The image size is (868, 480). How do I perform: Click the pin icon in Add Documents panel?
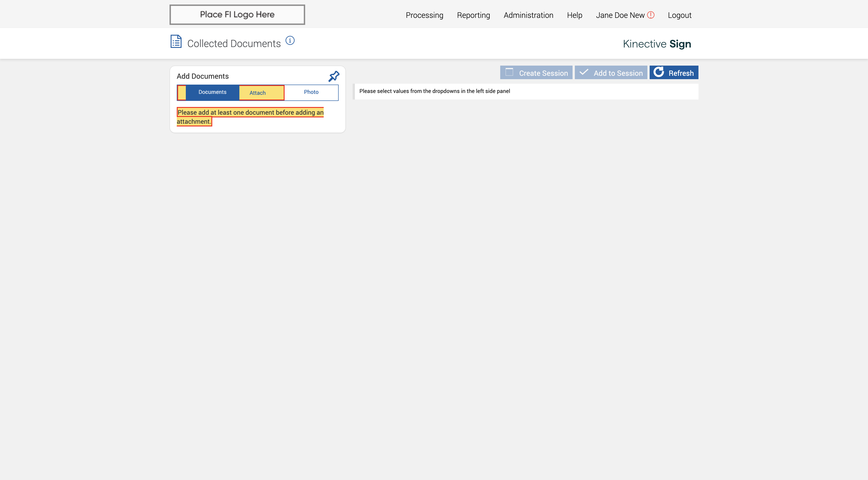coord(334,76)
